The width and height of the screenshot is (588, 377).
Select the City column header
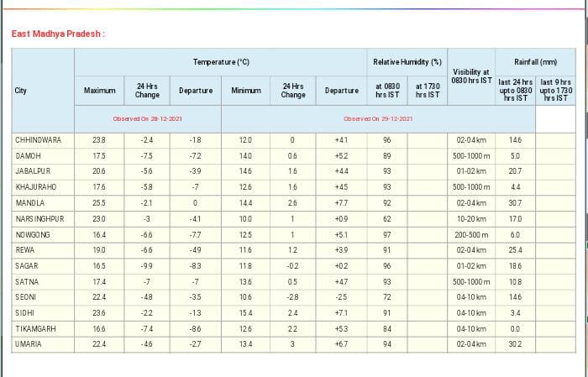(x=21, y=90)
